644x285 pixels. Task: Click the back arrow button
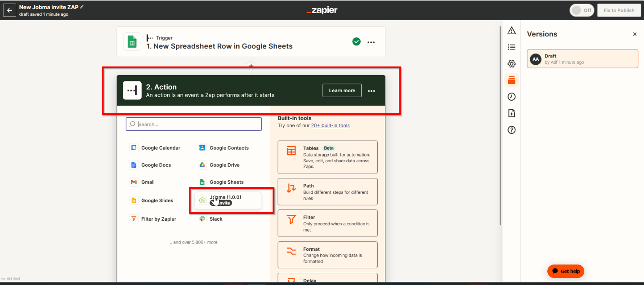click(x=9, y=10)
